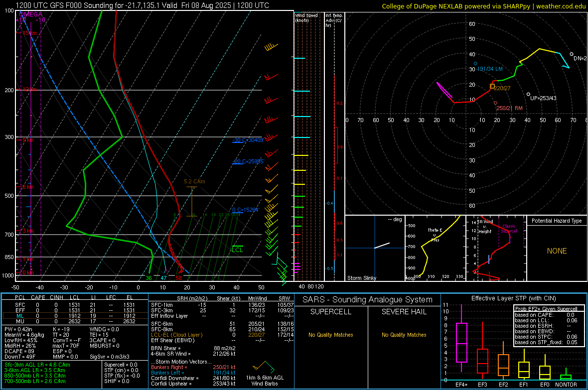Click the Corfidi Upshear = 253/43 kt line
This screenshot has height=390, width=588.
click(193, 384)
